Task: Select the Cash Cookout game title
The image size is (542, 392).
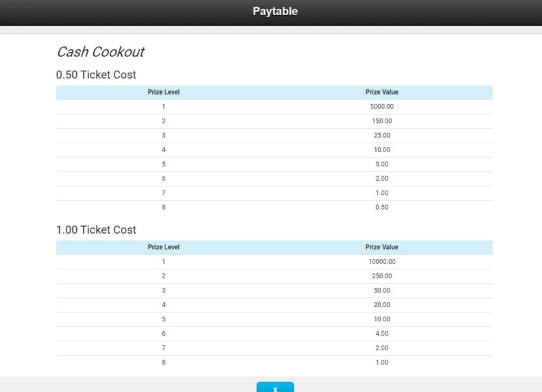Action: 100,52
